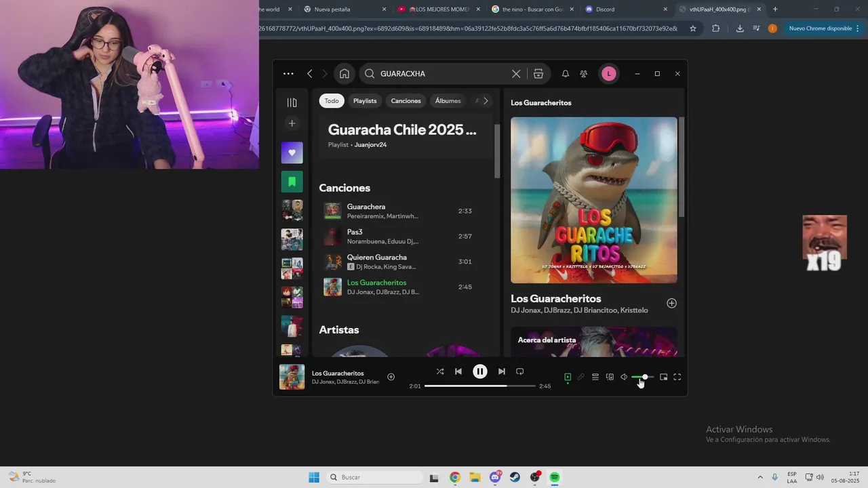Open Juanjorv24 playlist owner link
The image size is (868, 488).
[370, 145]
